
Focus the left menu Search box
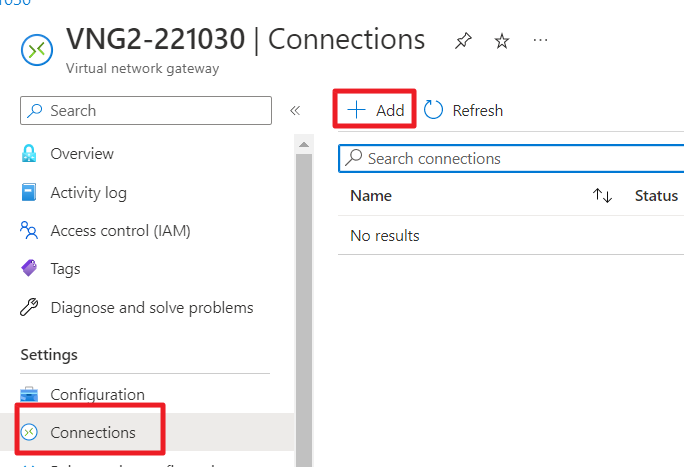pyautogui.click(x=146, y=110)
